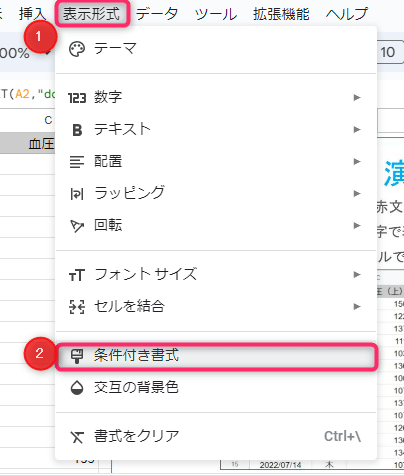Expand the ラッピング submenu arrow

click(x=357, y=193)
